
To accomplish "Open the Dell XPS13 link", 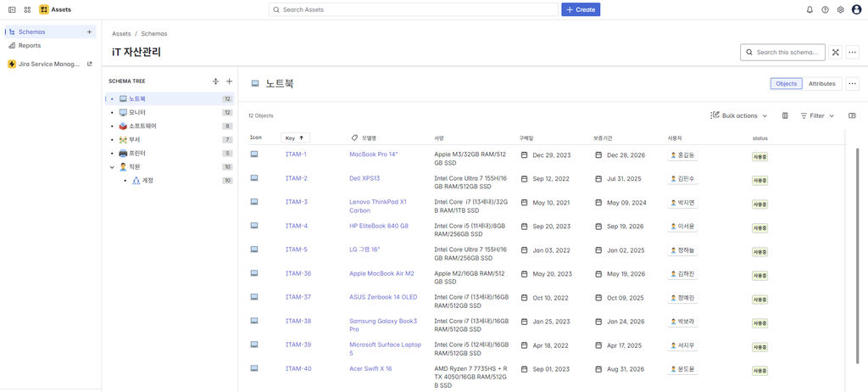I will coord(364,178).
